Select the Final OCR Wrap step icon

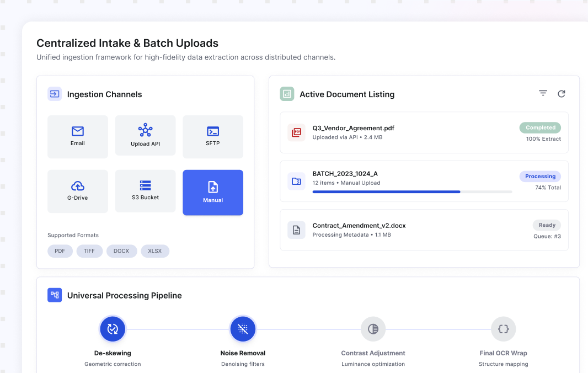tap(503, 329)
